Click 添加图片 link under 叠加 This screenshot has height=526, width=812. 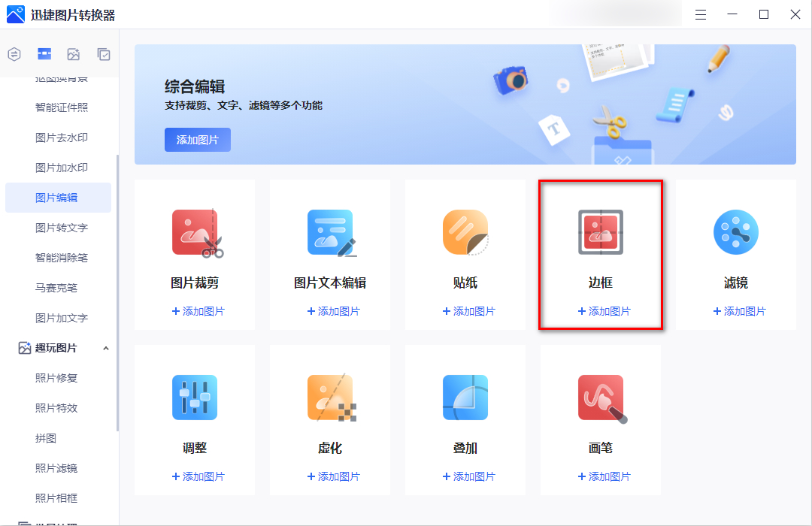point(468,476)
